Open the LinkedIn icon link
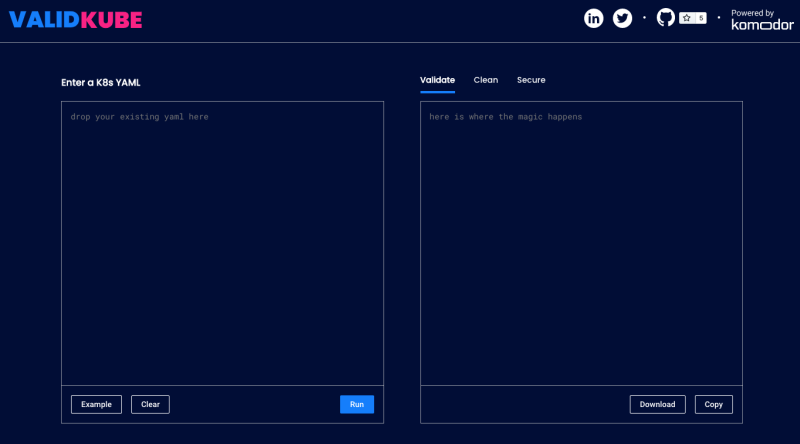 [x=593, y=18]
